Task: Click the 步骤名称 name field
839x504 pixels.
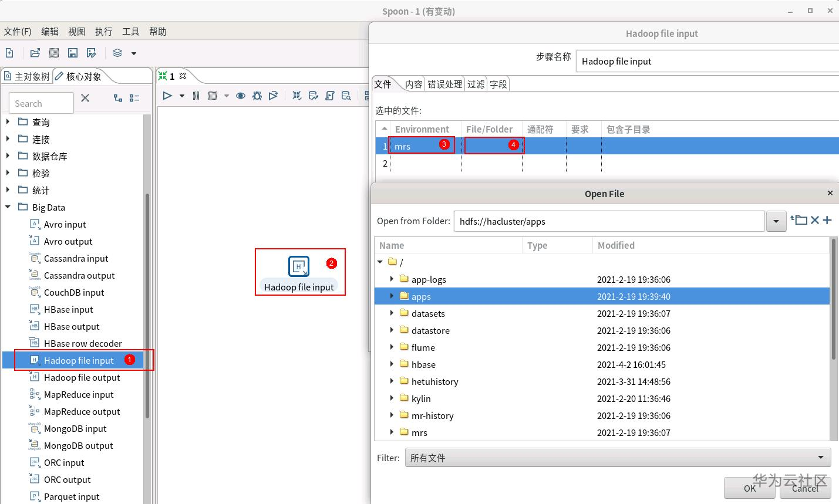Action: (x=707, y=61)
